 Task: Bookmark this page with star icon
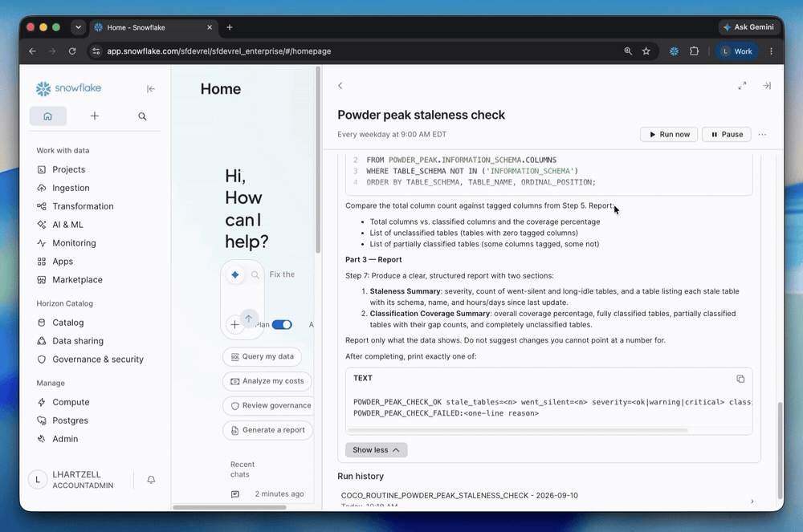[646, 51]
